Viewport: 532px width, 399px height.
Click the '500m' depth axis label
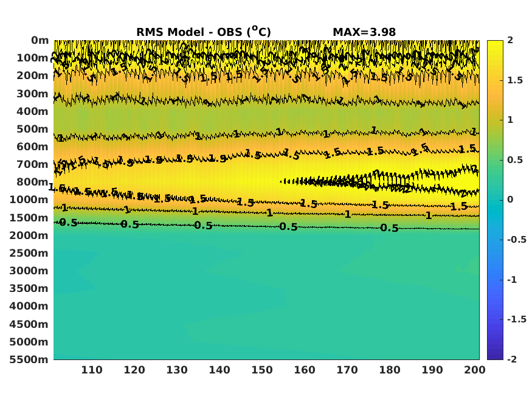(33, 129)
